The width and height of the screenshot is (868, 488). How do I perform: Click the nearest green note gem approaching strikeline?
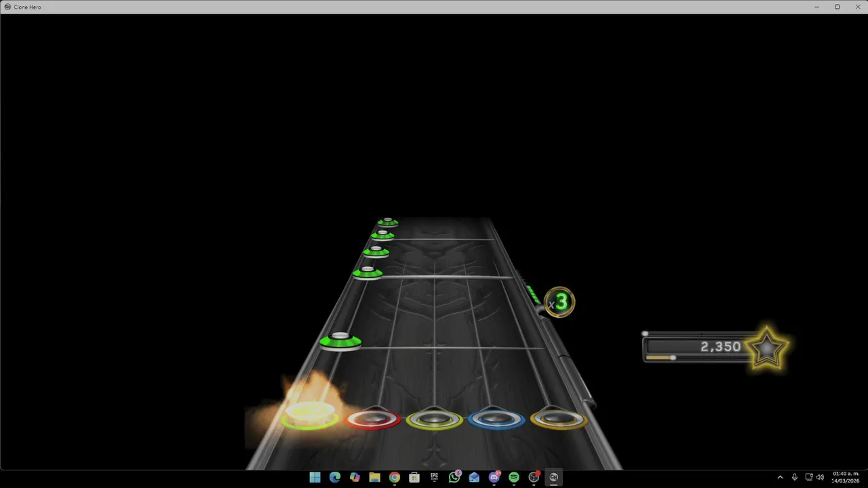340,341
